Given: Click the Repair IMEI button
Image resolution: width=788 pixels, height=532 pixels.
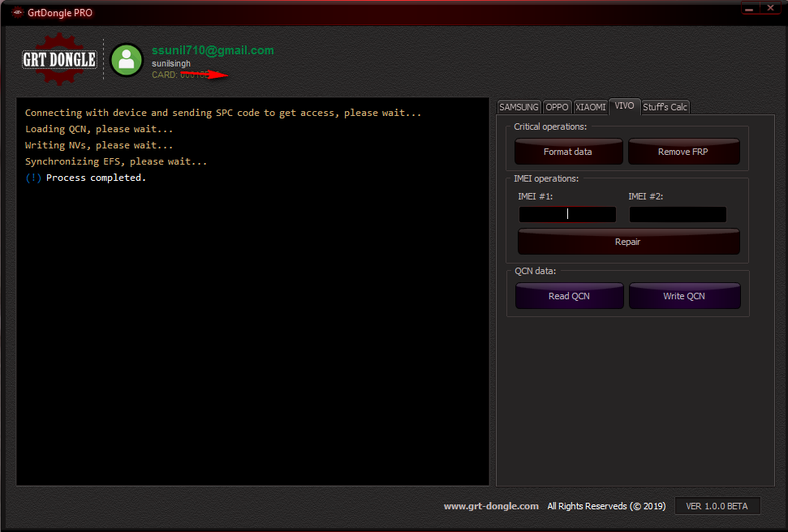Looking at the screenshot, I should (628, 242).
